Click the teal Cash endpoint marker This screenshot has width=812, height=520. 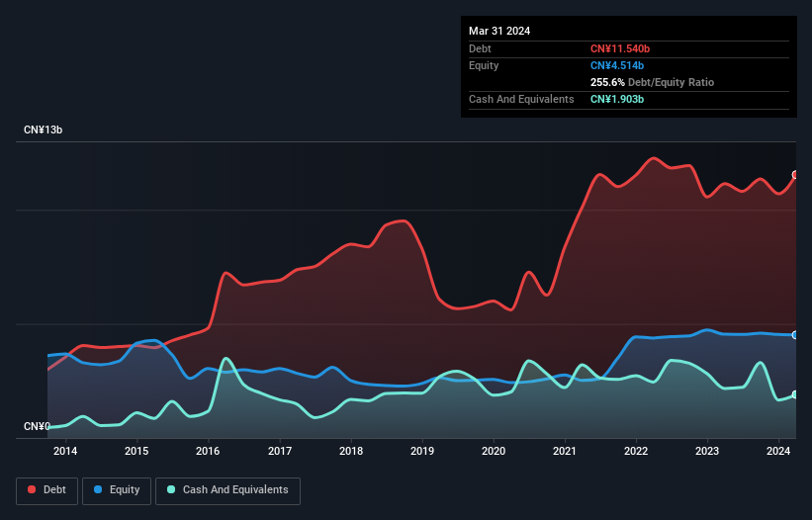click(795, 394)
